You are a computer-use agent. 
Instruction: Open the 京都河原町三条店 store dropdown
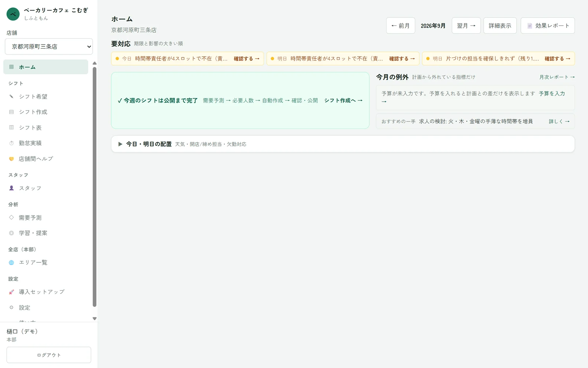pyautogui.click(x=49, y=46)
